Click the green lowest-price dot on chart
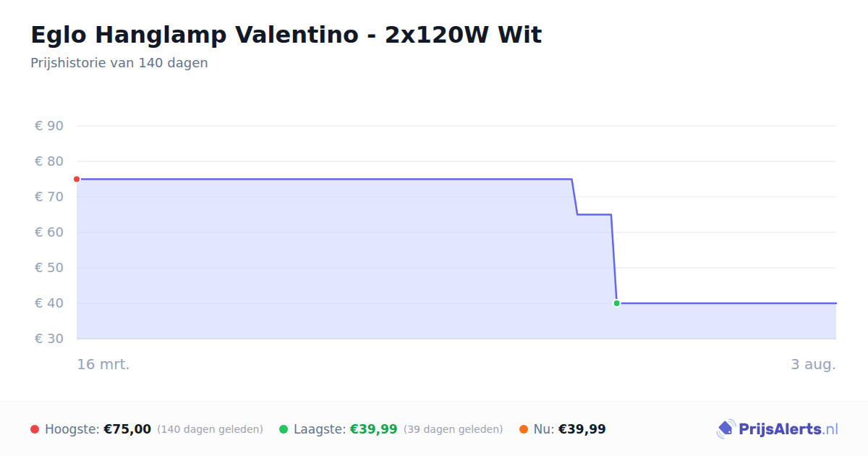Viewport: 868px width, 456px height. [x=616, y=303]
